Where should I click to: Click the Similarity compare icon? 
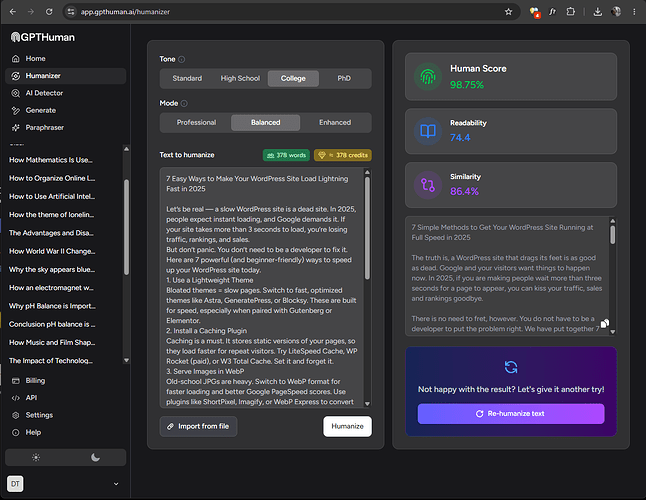428,185
